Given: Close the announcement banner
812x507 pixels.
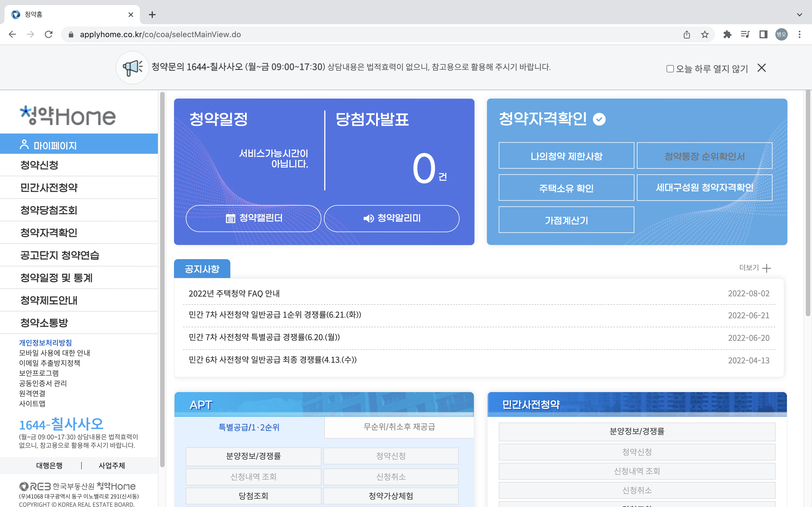Looking at the screenshot, I should [x=761, y=68].
